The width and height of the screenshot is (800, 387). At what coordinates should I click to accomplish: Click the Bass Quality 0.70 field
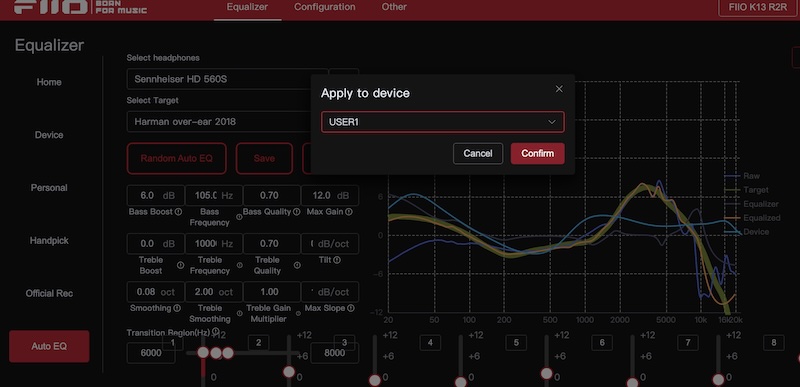point(272,196)
